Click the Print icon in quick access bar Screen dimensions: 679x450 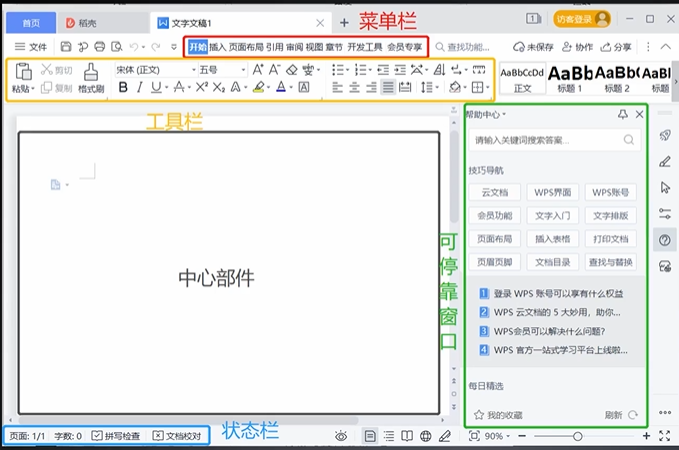[x=100, y=47]
